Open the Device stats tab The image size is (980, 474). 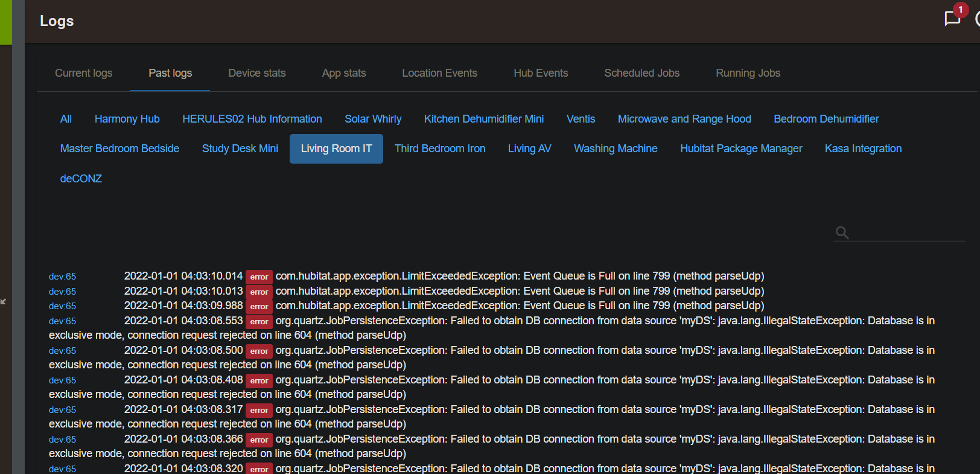[x=256, y=73]
